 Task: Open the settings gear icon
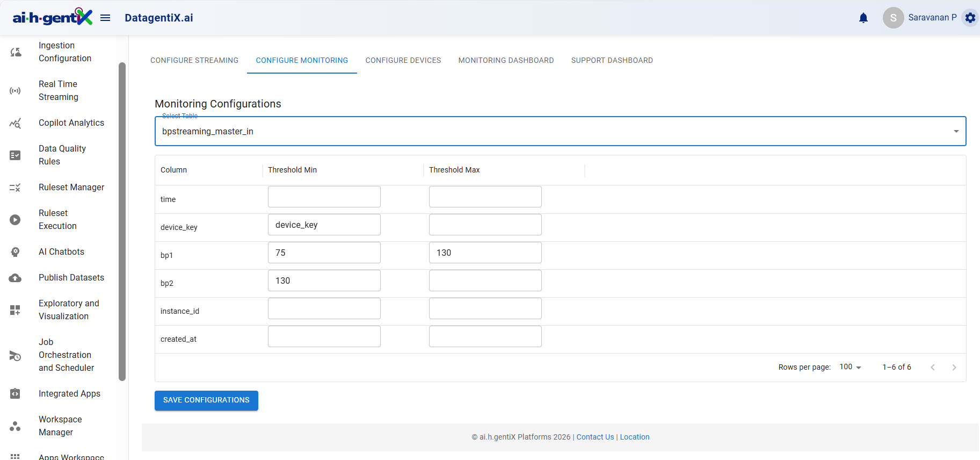pos(970,18)
